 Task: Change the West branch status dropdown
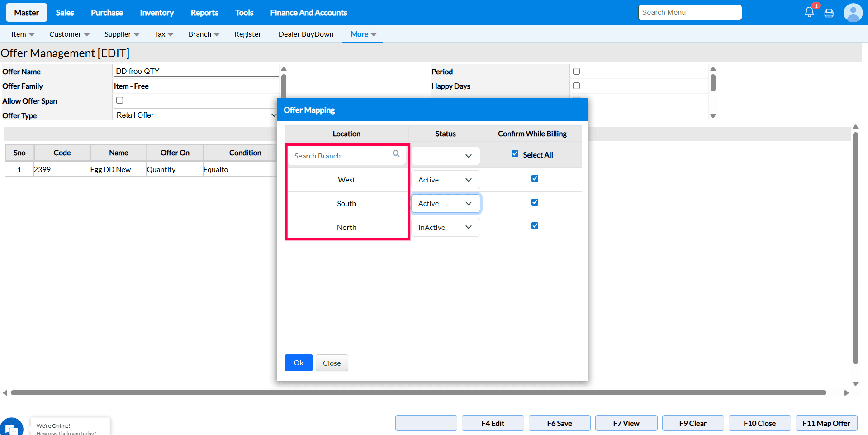(446, 180)
